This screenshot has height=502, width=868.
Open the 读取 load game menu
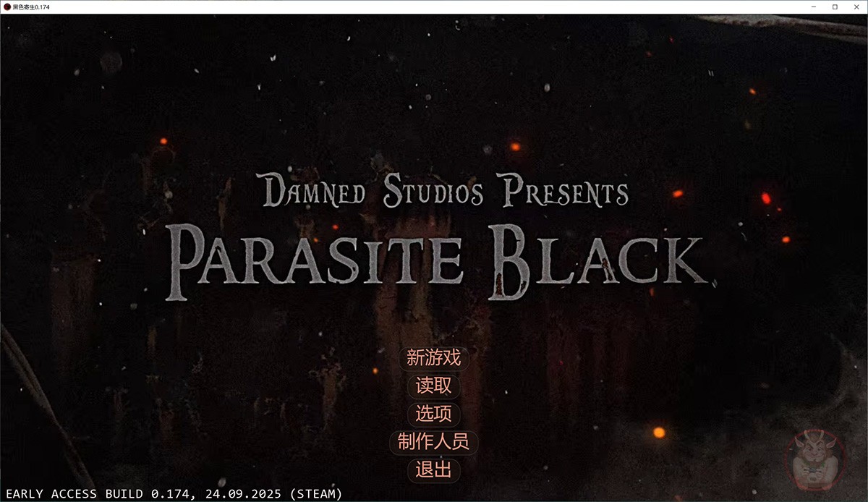[x=433, y=386]
